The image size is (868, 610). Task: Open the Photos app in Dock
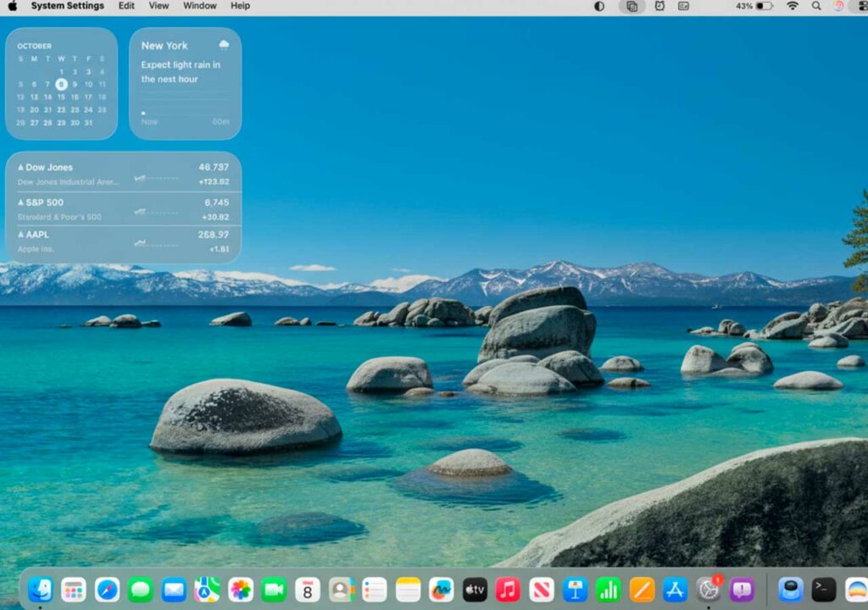click(x=241, y=589)
